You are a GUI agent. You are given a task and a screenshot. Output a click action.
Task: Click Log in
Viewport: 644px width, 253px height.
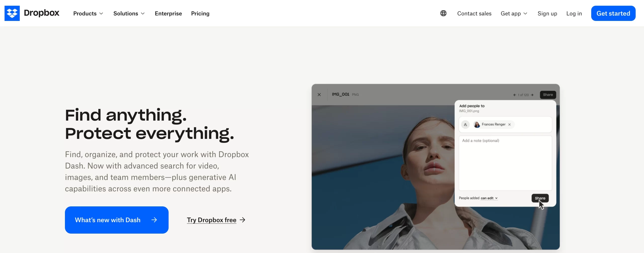click(574, 14)
